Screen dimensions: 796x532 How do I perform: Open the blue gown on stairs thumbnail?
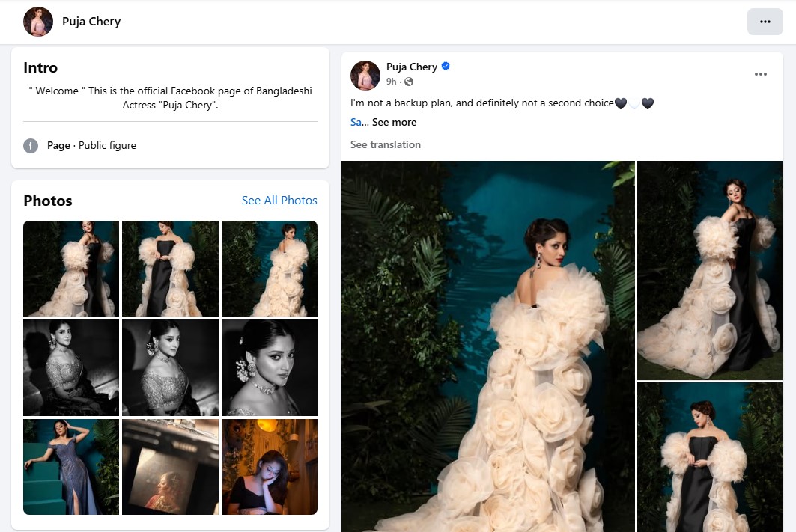pyautogui.click(x=71, y=467)
